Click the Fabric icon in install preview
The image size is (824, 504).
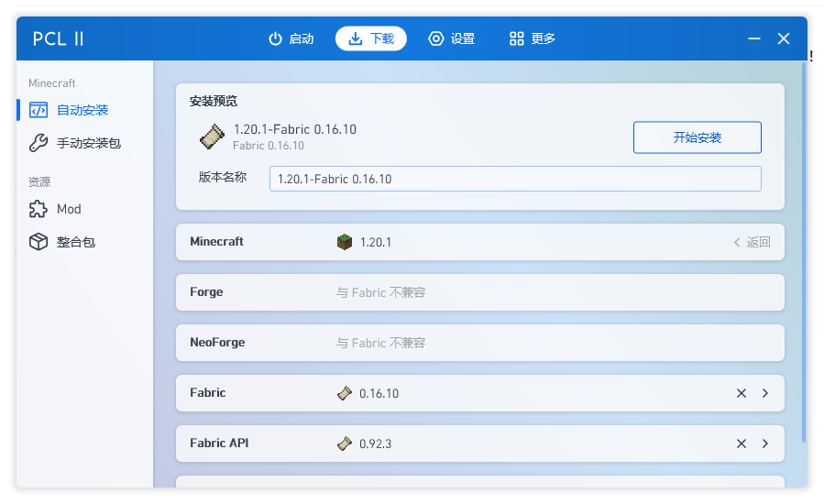point(213,137)
